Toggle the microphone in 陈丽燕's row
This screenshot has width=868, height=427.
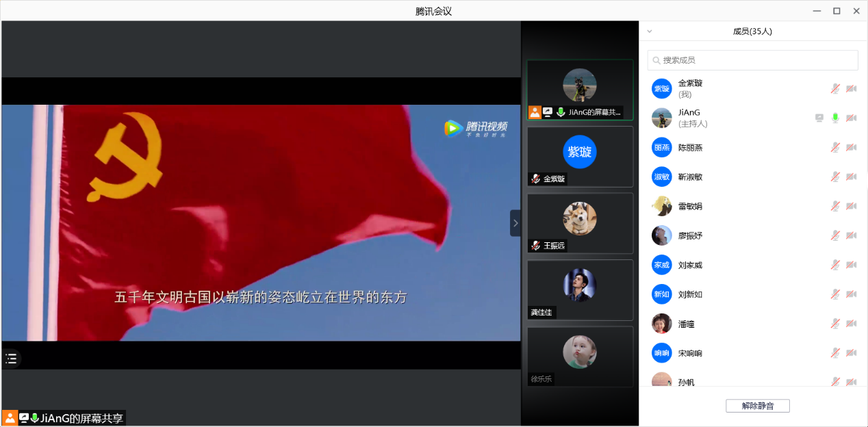coord(835,147)
